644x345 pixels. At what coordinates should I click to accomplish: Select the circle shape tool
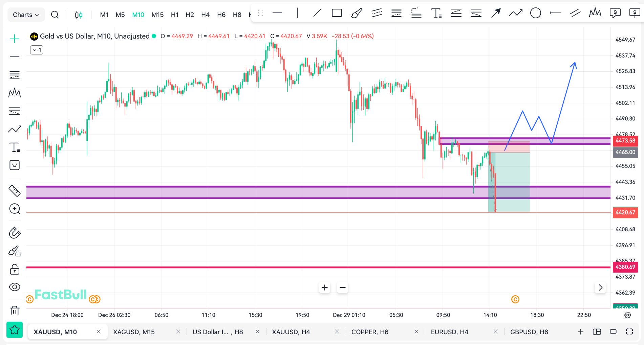point(535,13)
